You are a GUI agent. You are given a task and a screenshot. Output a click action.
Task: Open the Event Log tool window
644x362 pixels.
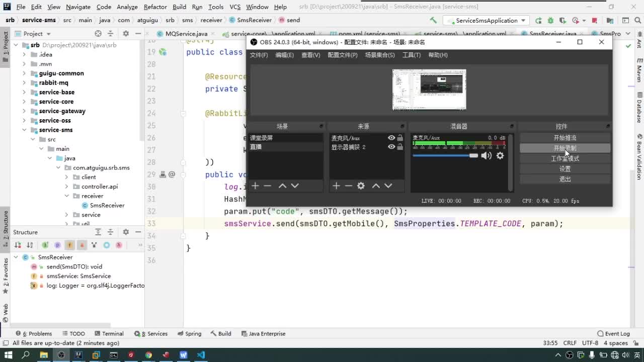[613, 333]
